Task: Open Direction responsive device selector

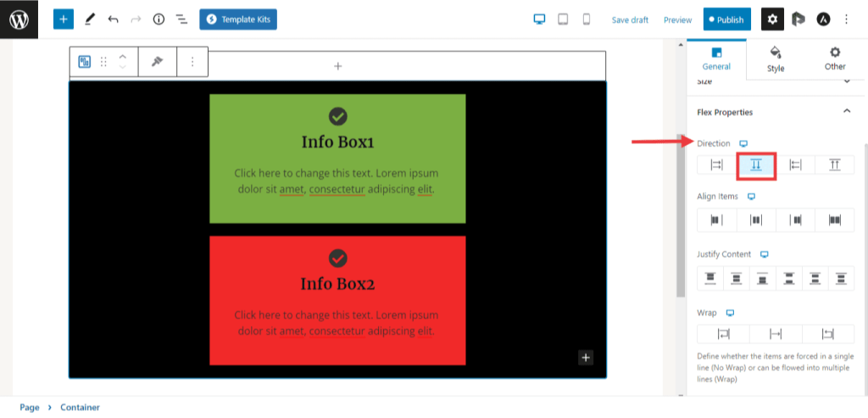Action: [x=743, y=143]
